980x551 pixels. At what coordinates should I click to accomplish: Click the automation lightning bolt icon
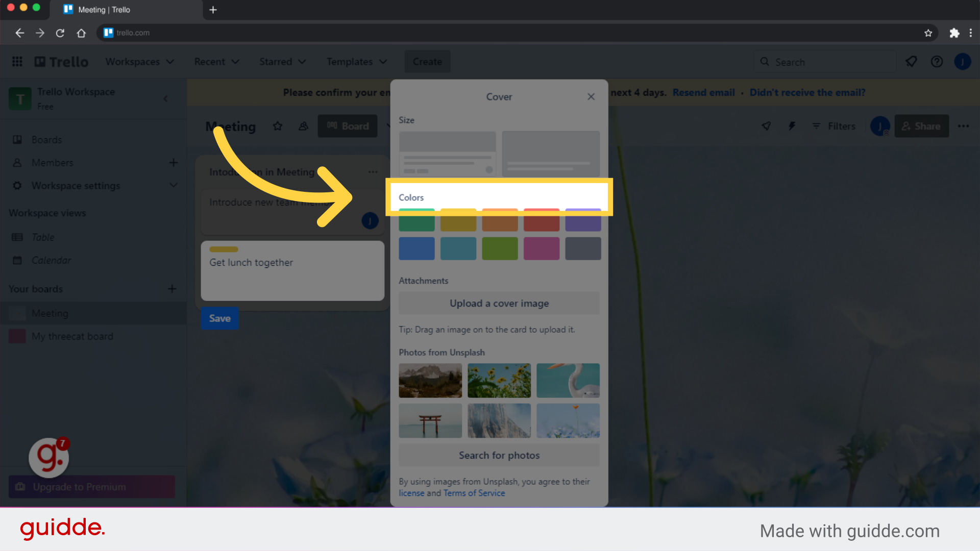pyautogui.click(x=792, y=126)
